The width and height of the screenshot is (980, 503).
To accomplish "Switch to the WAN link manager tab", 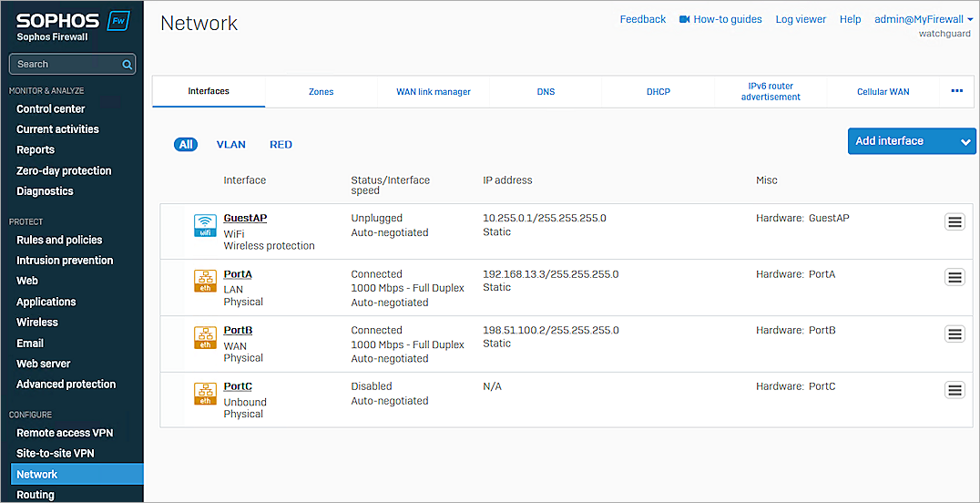I will point(434,92).
